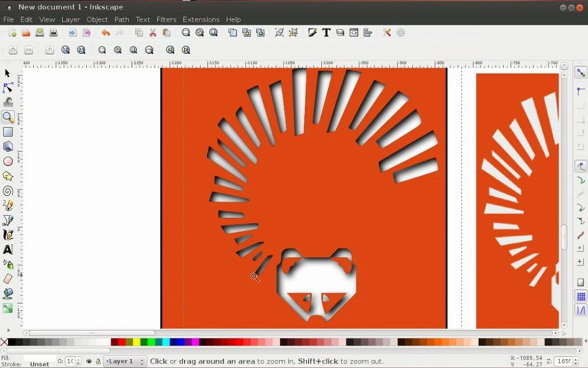Click the Duplicate selected objects icon

pyautogui.click(x=232, y=33)
